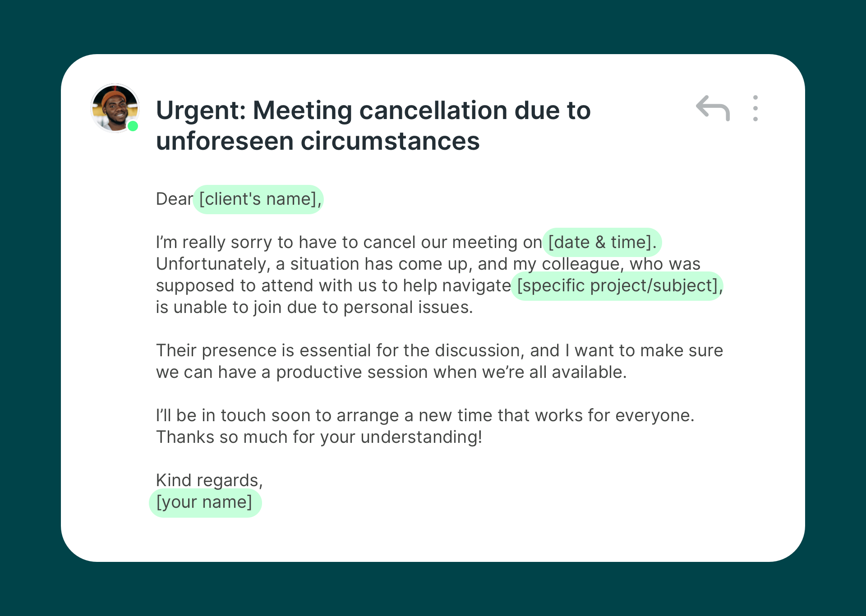Image resolution: width=866 pixels, height=616 pixels.
Task: Click the [specific project/subject] placeholder
Action: pyautogui.click(x=617, y=285)
